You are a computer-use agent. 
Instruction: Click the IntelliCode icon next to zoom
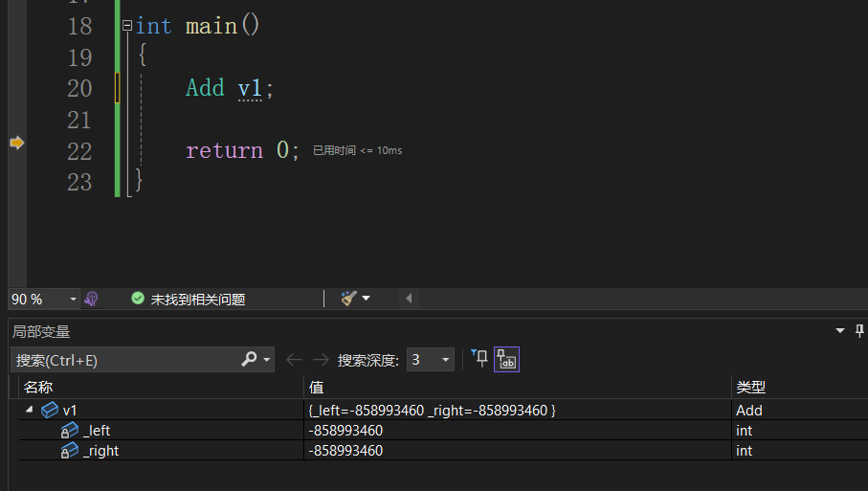92,299
